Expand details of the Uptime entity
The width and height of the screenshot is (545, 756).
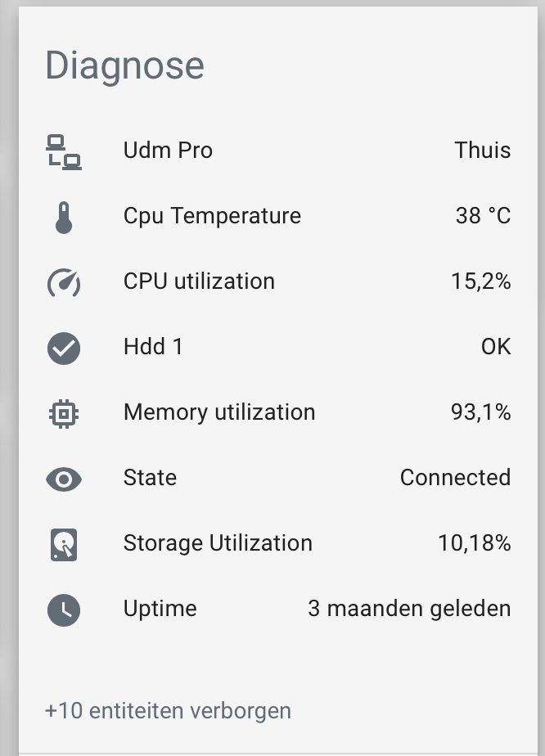pos(160,609)
